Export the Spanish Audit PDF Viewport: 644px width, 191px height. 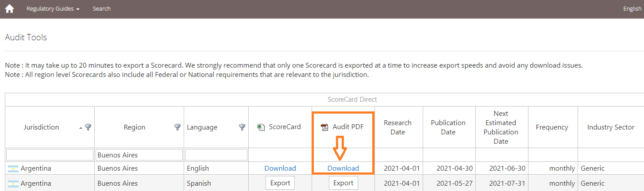343,183
